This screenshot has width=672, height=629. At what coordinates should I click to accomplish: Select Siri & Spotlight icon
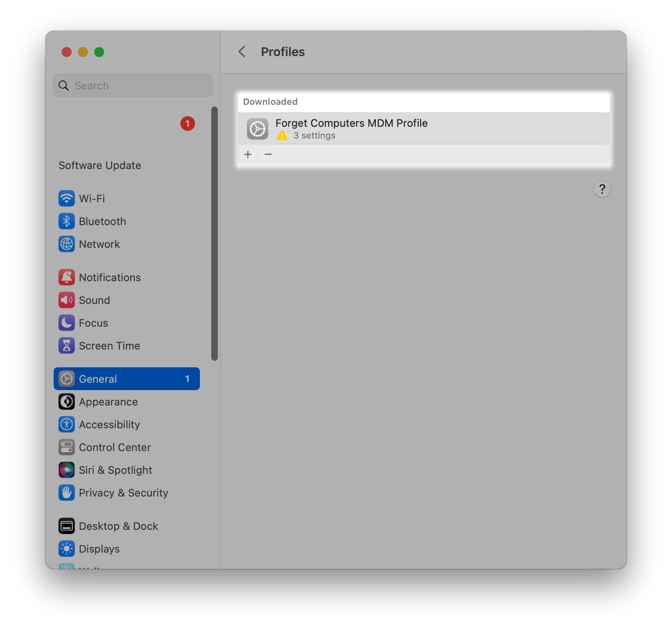coord(67,470)
